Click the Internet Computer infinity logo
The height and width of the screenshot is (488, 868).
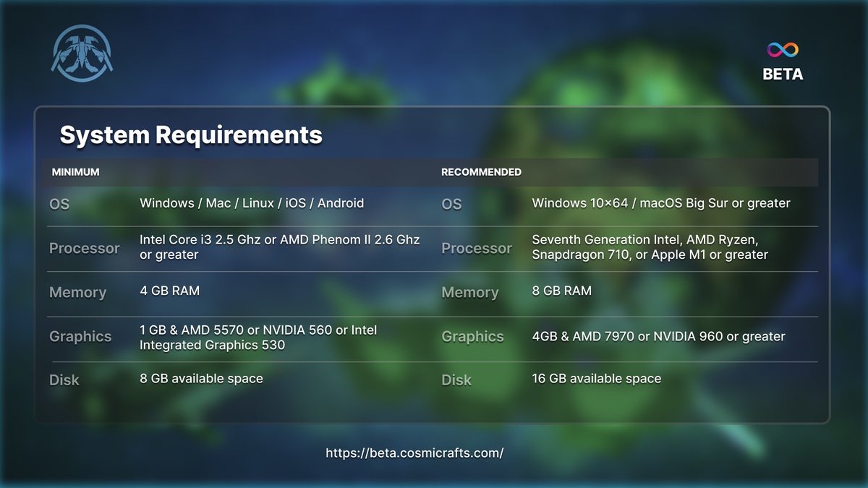pos(783,50)
